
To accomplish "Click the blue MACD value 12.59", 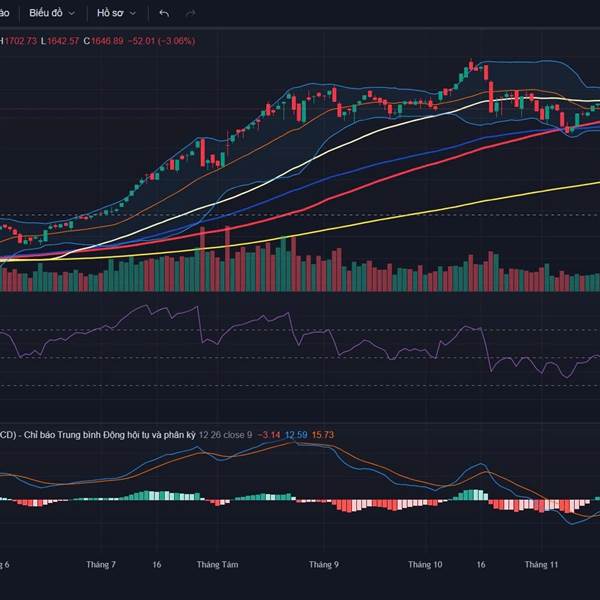I will tap(296, 435).
